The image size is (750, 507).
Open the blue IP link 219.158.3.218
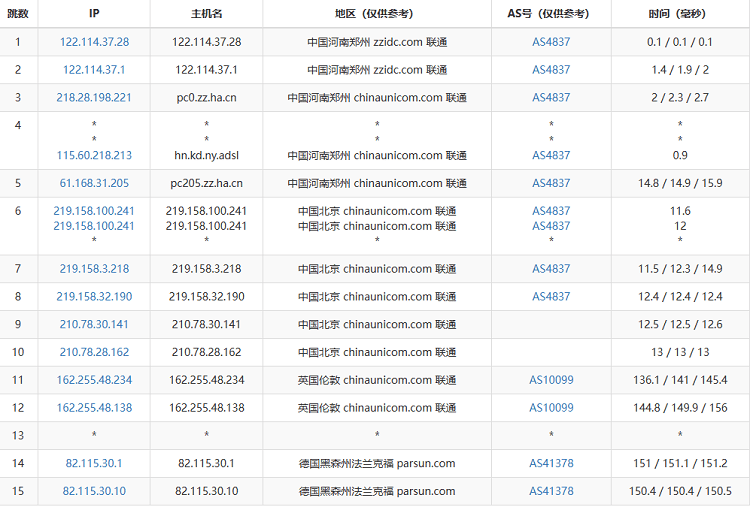(94, 269)
